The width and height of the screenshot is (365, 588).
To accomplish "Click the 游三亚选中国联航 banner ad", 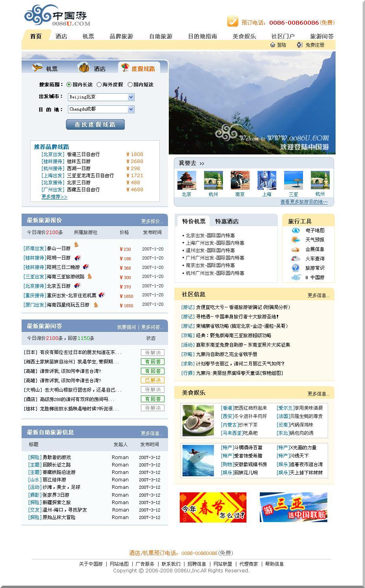I will [x=294, y=507].
